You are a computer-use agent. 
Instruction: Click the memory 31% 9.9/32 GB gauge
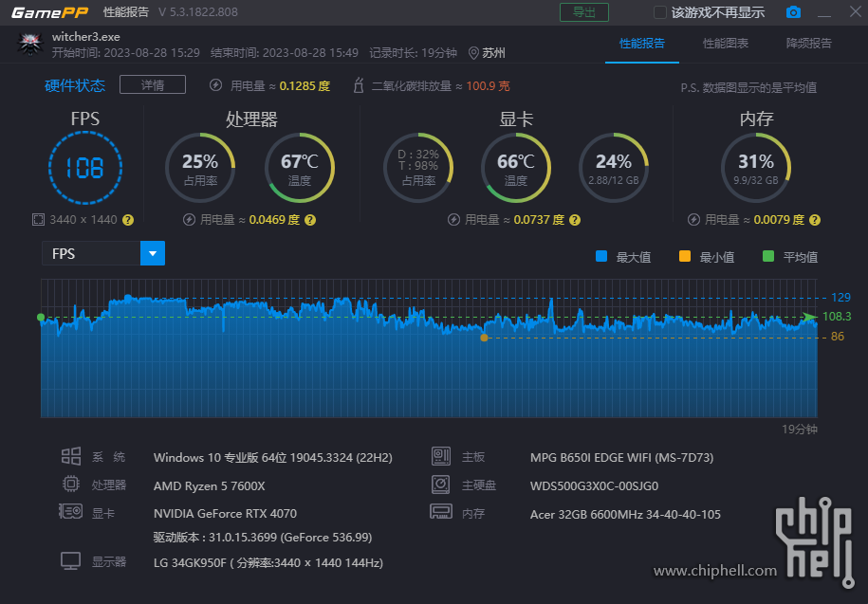756,168
